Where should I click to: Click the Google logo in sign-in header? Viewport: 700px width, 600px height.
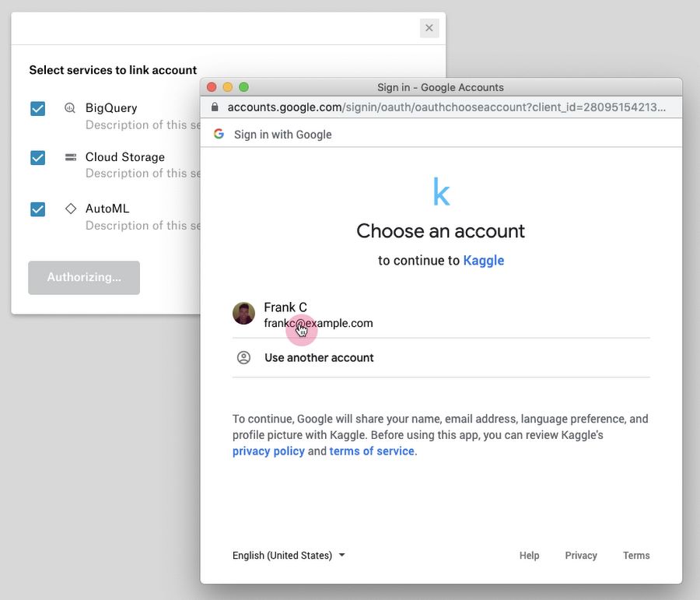pos(219,134)
